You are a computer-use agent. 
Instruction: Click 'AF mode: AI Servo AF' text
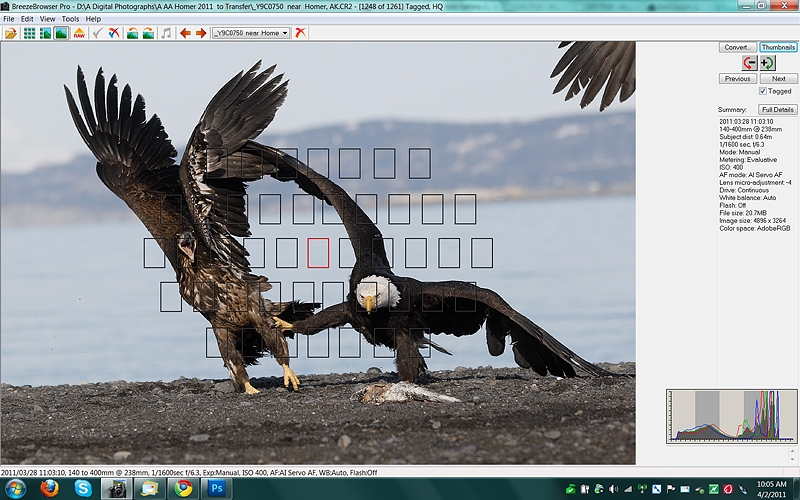click(x=751, y=175)
